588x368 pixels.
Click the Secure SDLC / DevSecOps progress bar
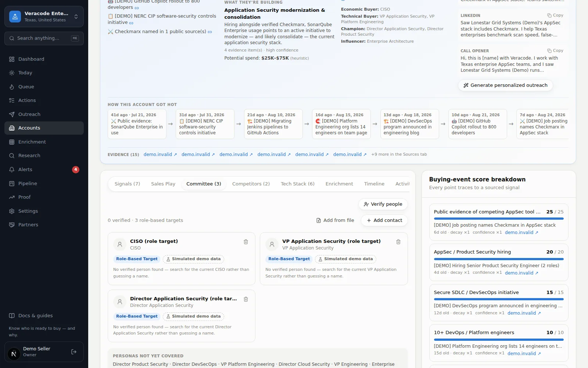click(499, 300)
